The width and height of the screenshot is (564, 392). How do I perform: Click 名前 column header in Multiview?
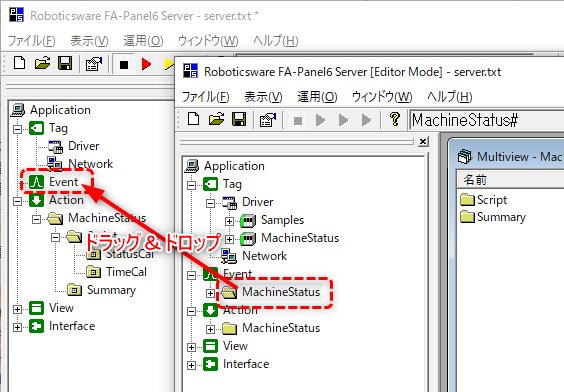pyautogui.click(x=511, y=179)
